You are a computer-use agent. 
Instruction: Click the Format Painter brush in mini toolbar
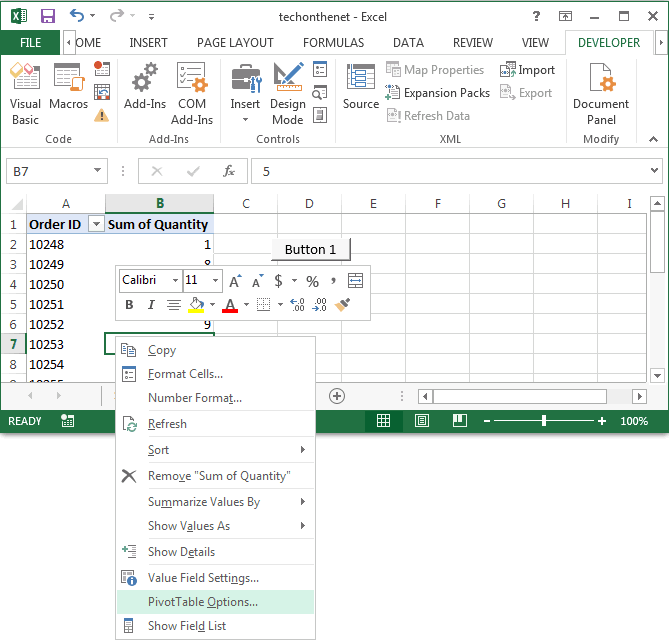343,305
